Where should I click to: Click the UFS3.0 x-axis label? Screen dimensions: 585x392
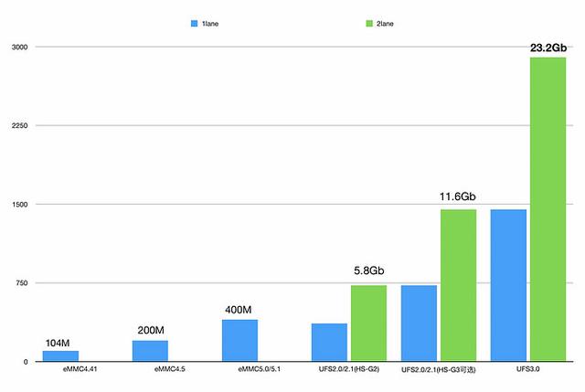pos(528,369)
